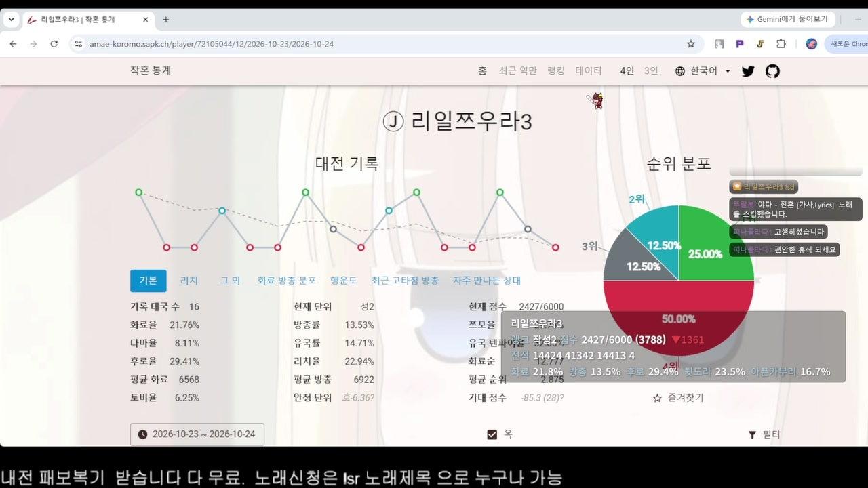Open a new browser tab
The image size is (868, 488).
166,20
